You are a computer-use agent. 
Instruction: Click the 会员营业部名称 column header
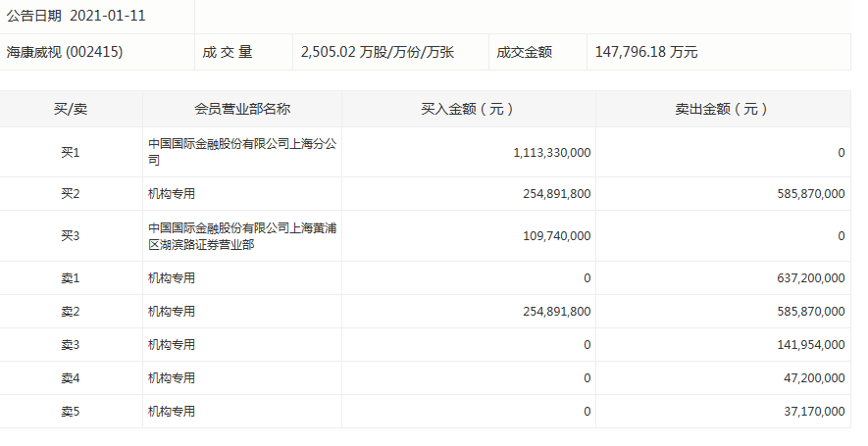coord(242,109)
